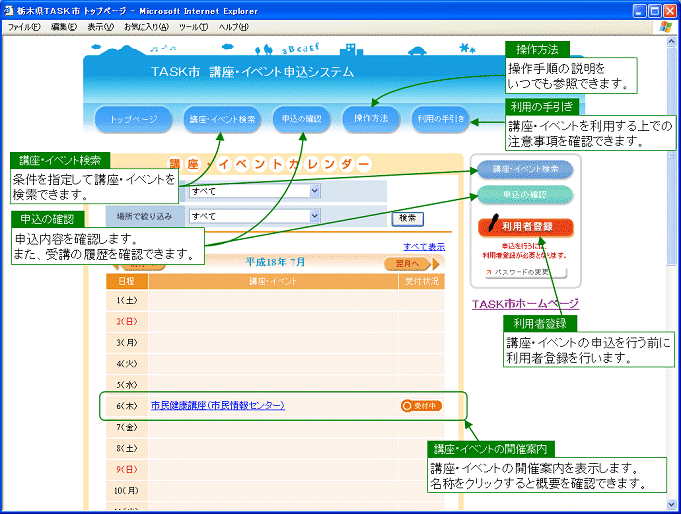Follow the TASK市ホームページ link
This screenshot has height=514, width=681.
pyautogui.click(x=526, y=304)
